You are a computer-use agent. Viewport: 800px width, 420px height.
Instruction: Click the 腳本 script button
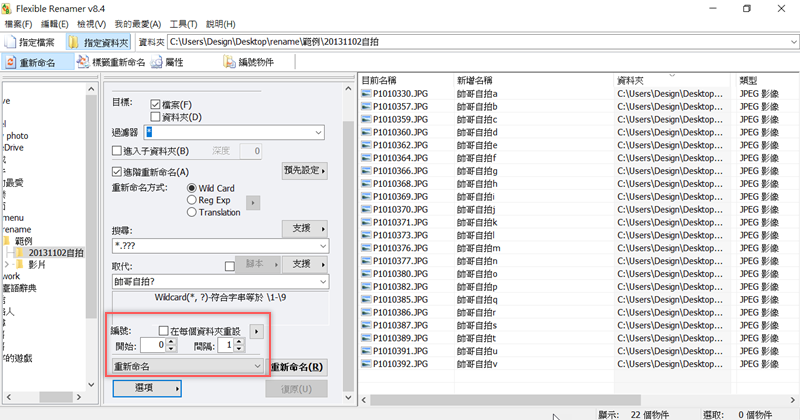pos(258,264)
